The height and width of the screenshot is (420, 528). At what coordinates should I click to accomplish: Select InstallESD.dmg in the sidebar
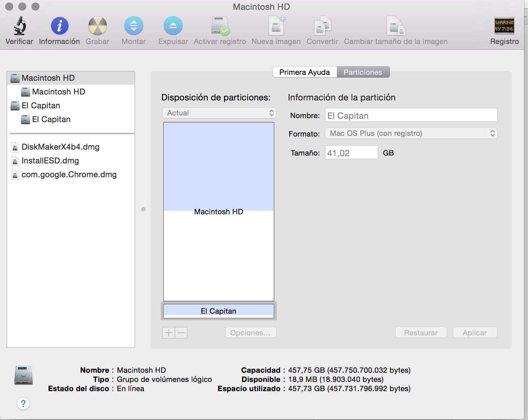coord(50,161)
